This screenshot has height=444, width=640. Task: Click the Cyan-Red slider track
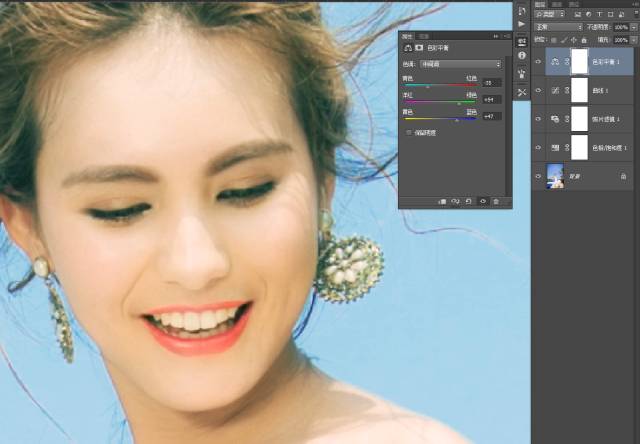tap(440, 85)
